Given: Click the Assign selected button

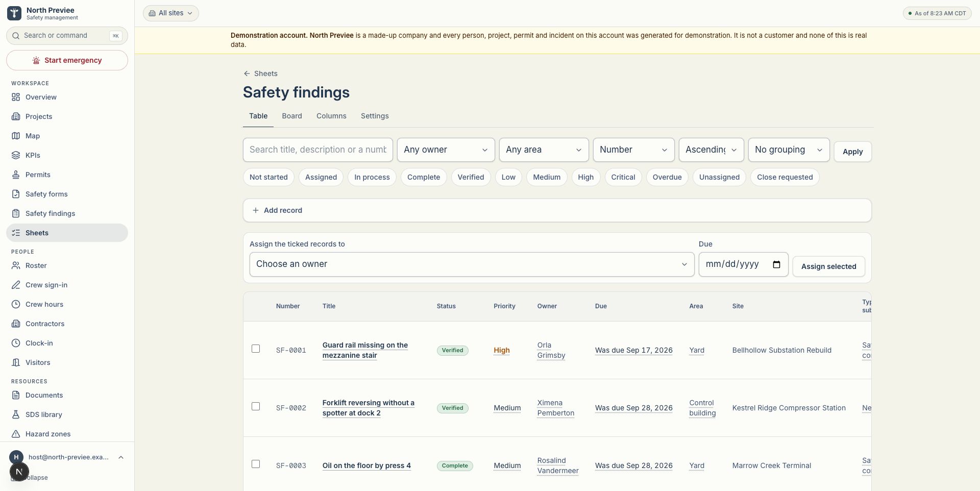Looking at the screenshot, I should coord(829,266).
